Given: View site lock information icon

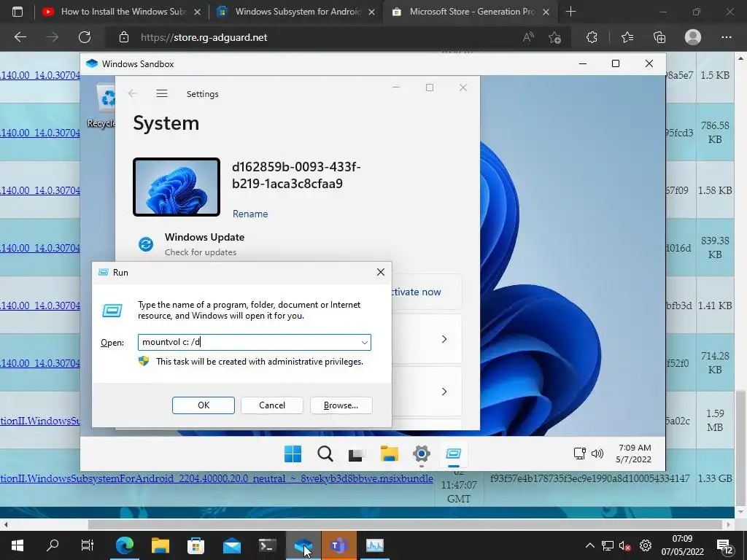Looking at the screenshot, I should [x=124, y=37].
